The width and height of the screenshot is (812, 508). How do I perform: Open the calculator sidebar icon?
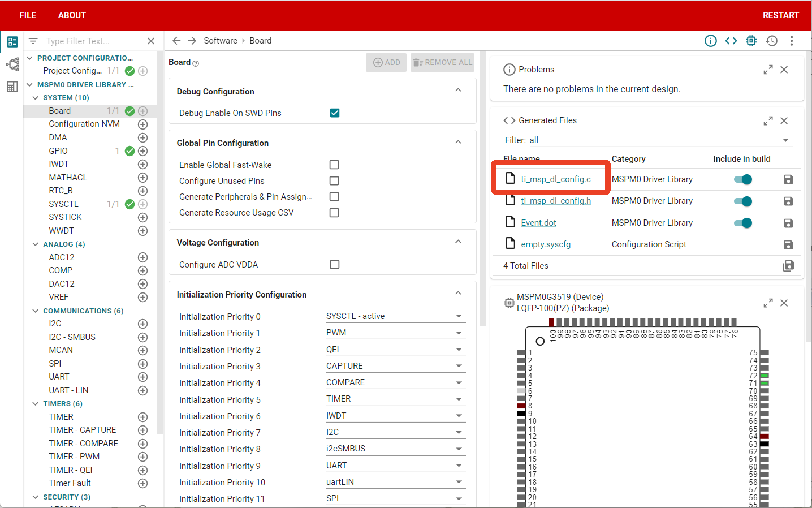click(x=12, y=87)
